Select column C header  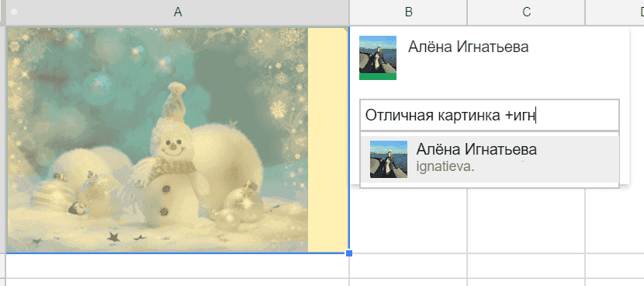[526, 12]
